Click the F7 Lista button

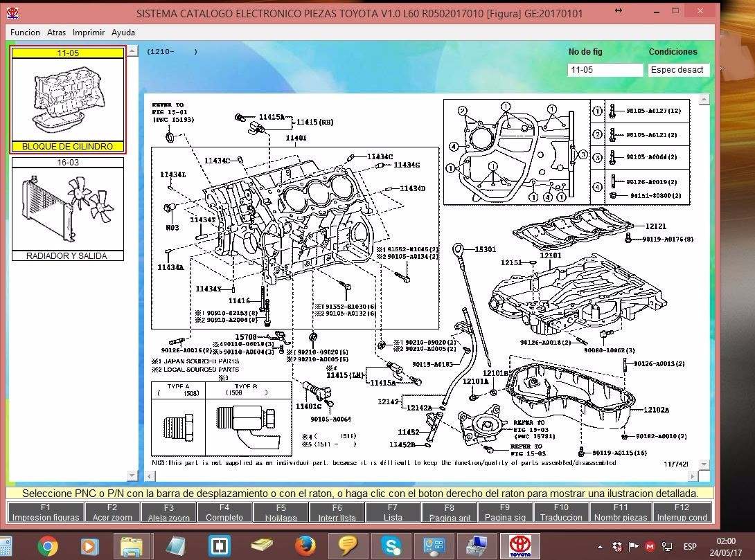point(393,512)
